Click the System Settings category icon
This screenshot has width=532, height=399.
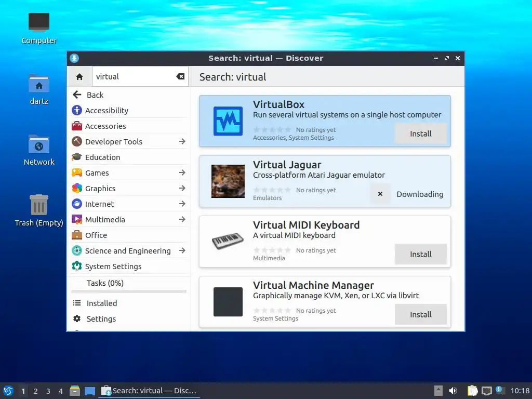click(77, 267)
